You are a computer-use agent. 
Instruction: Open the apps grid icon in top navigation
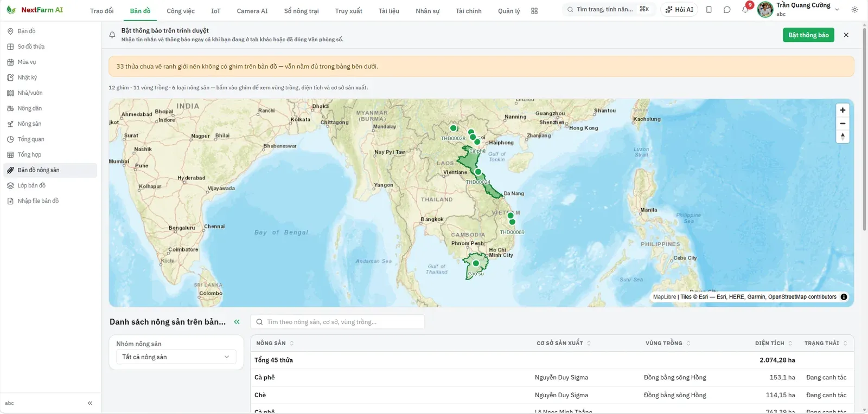point(534,11)
